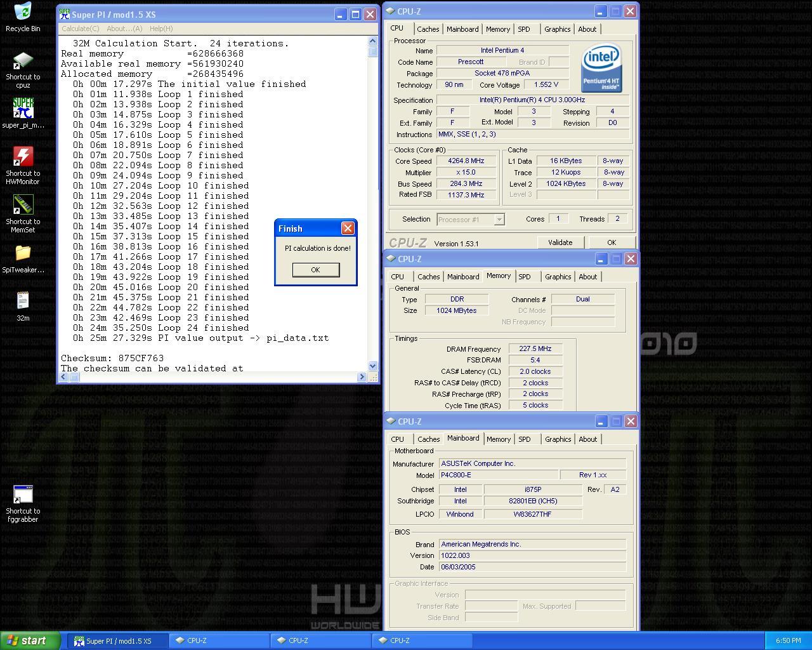Click the BIOS Version 1022.003 field

pos(533,555)
